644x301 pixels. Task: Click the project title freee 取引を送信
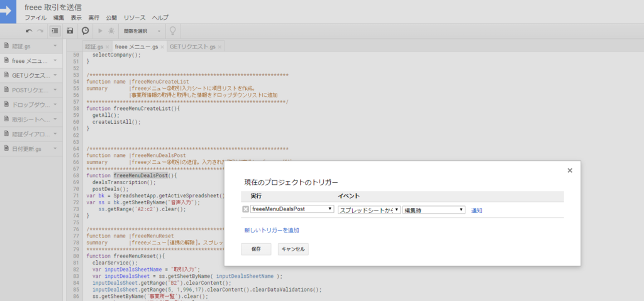point(53,7)
